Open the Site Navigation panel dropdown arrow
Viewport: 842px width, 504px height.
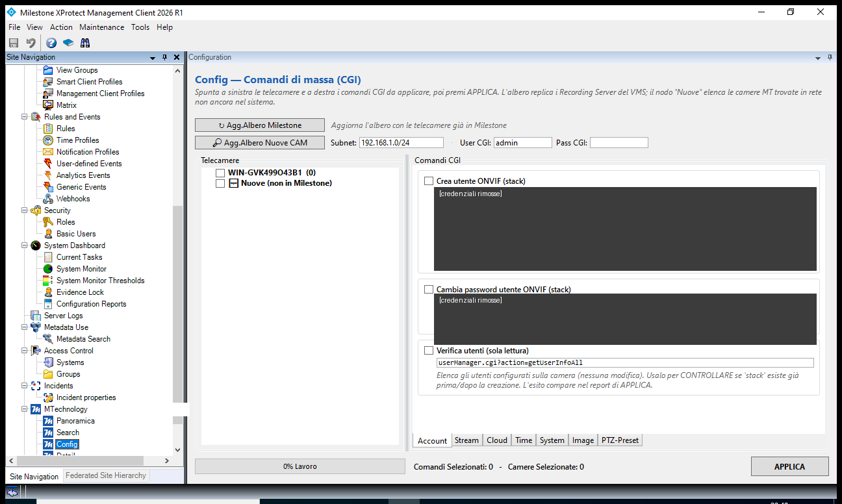pyautogui.click(x=153, y=58)
